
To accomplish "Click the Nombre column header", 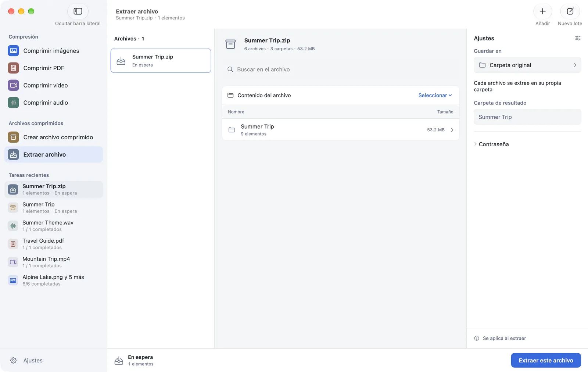I will click(236, 112).
